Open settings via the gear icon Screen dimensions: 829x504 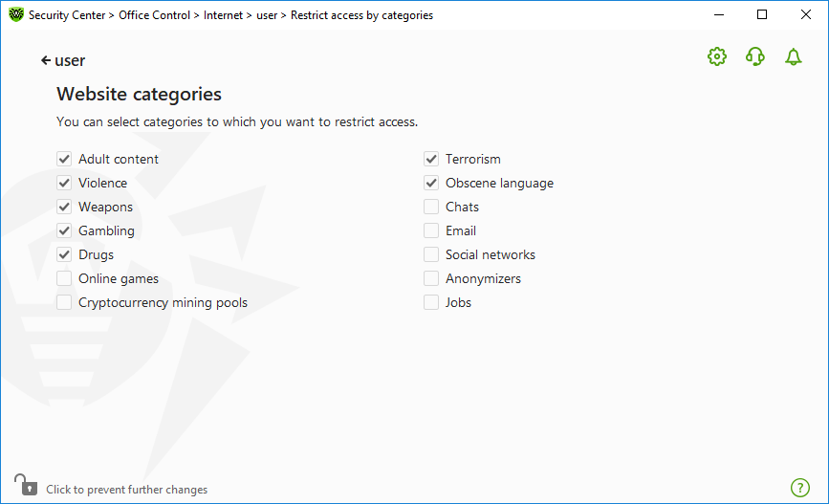coord(717,56)
